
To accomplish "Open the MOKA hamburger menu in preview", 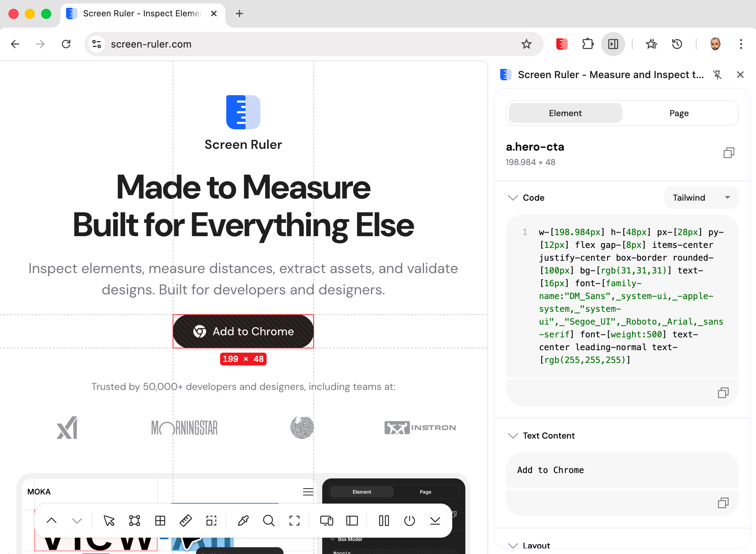I will (308, 491).
